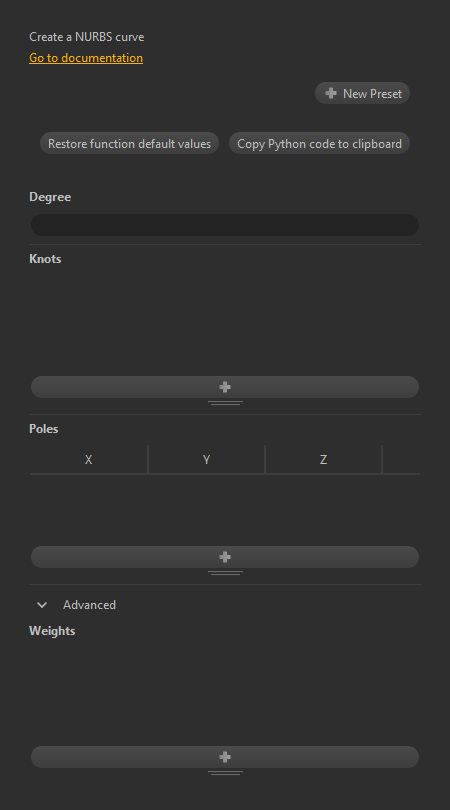Select the X column header in Poles
Screen dimensions: 450x810
pos(89,459)
